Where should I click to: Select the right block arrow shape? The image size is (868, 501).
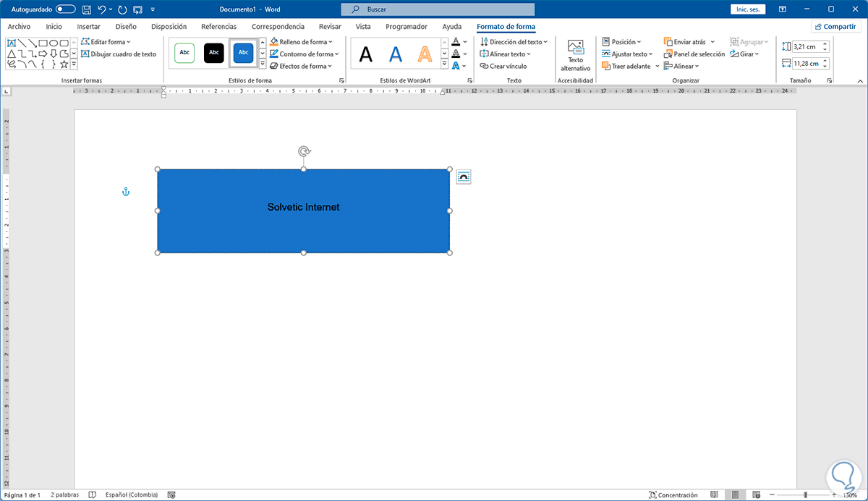coord(43,54)
